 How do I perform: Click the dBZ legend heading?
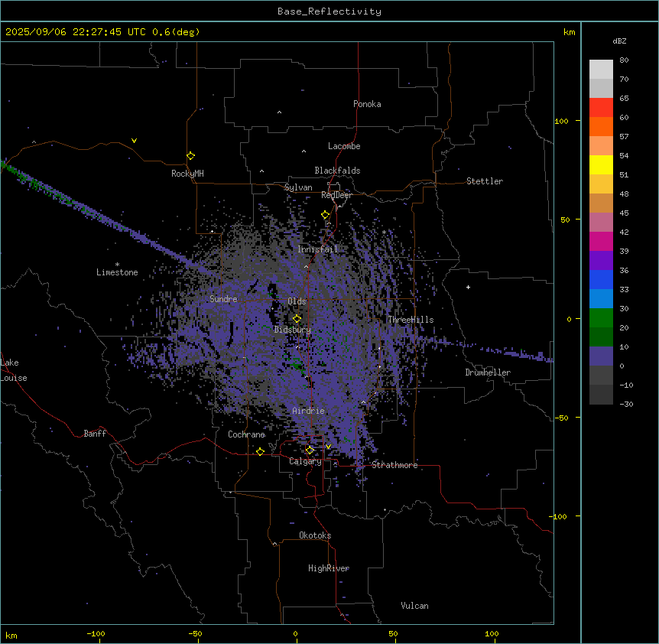(619, 41)
